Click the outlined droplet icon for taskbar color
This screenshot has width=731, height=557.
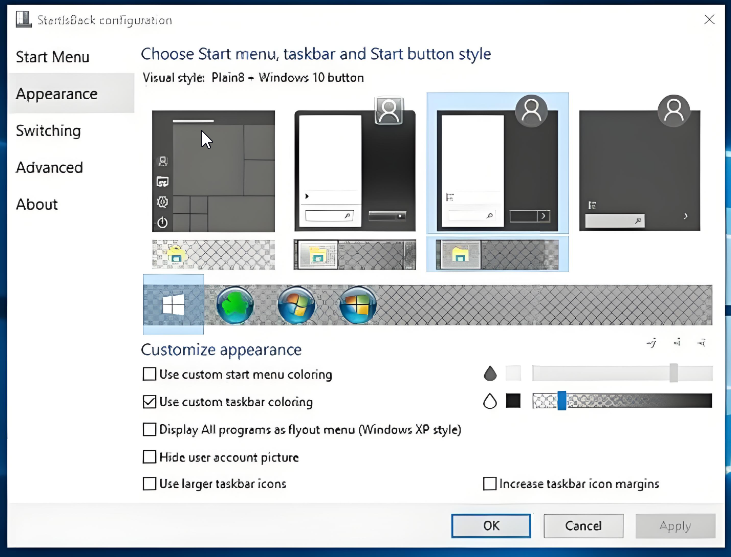coord(490,401)
